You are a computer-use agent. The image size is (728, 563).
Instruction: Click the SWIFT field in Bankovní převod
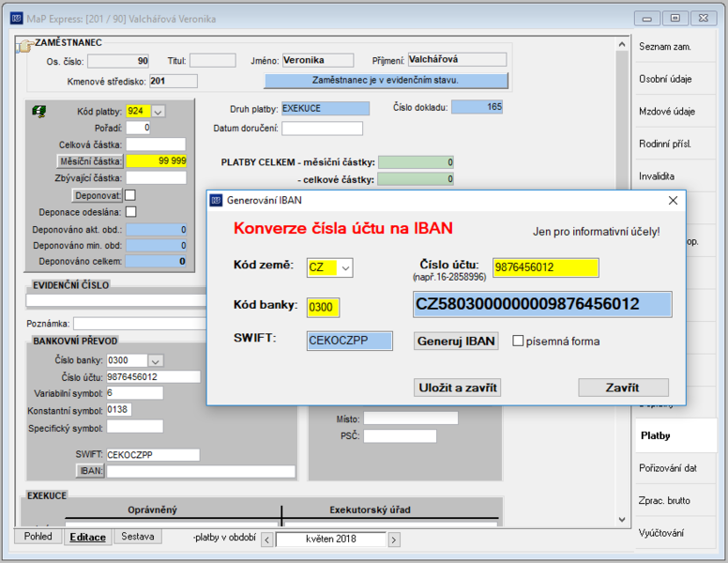(x=153, y=455)
